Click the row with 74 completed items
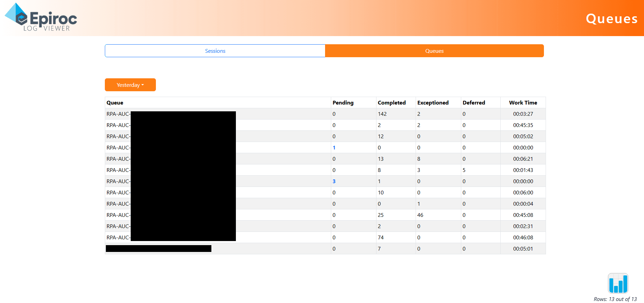Image resolution: width=644 pixels, height=303 pixels. click(381, 238)
